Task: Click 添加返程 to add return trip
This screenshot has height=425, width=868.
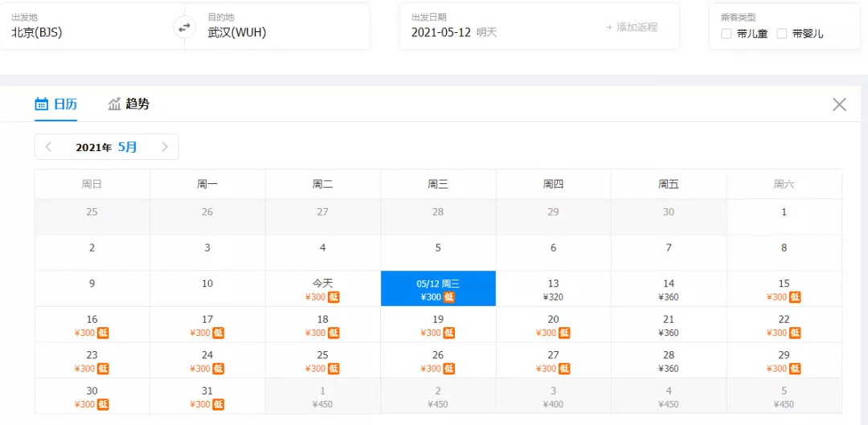Action: coord(632,27)
